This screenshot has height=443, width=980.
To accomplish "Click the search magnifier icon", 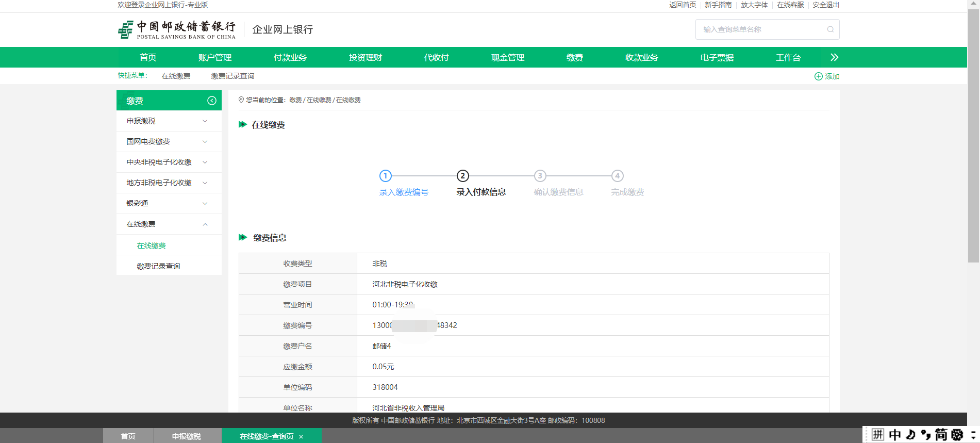I will [x=830, y=29].
